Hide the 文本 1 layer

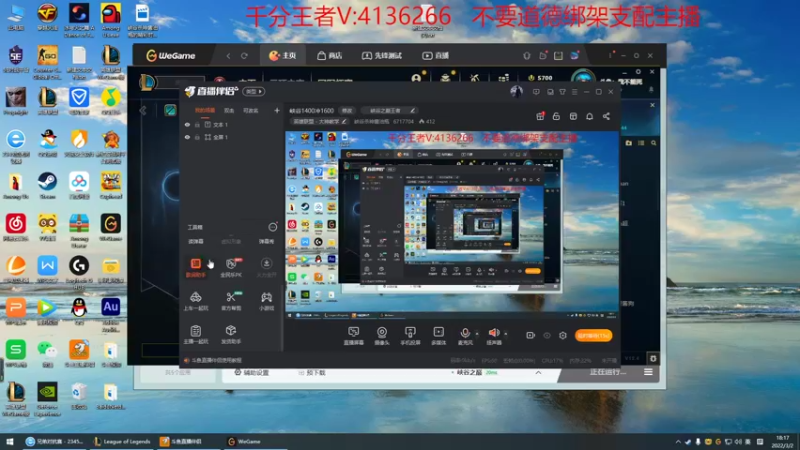(x=187, y=124)
